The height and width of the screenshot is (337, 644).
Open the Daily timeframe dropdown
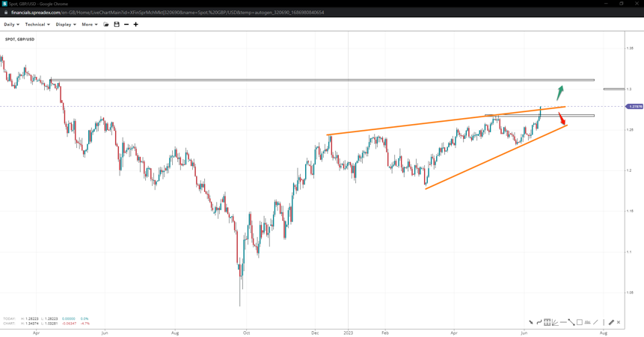click(11, 25)
